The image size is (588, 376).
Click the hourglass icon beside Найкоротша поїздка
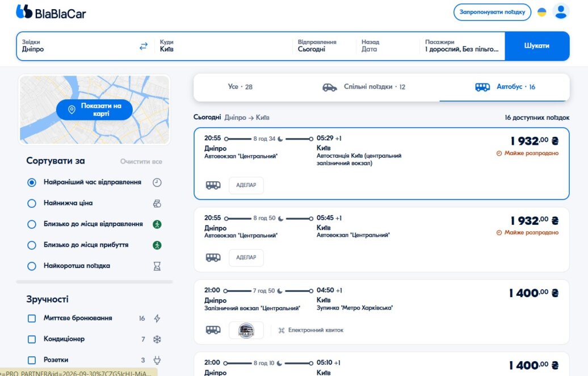click(x=157, y=266)
